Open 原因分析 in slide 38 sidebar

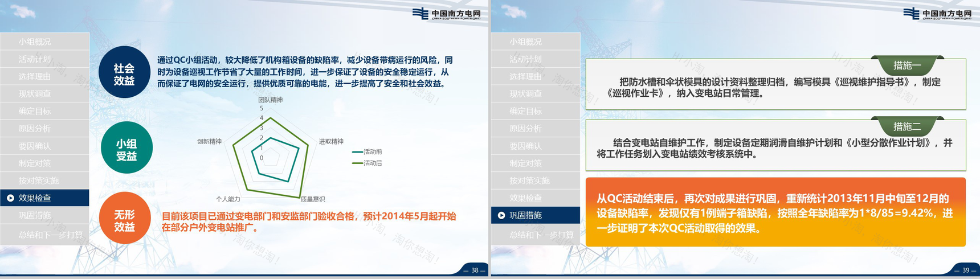pos(44,129)
